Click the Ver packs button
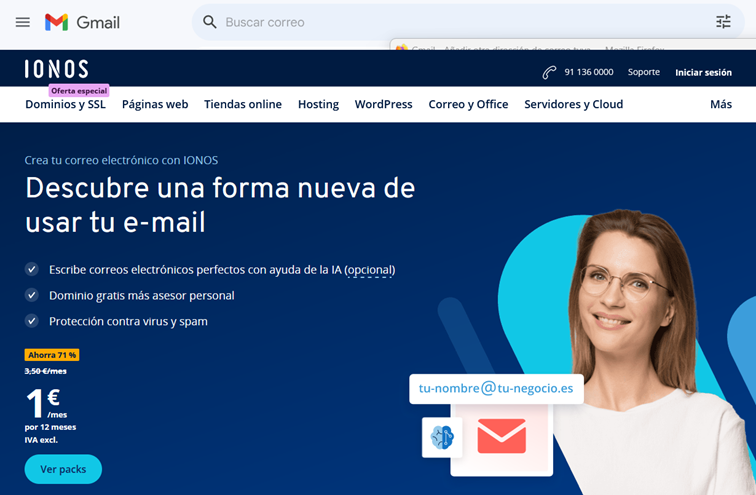Image resolution: width=756 pixels, height=495 pixels. 63,469
